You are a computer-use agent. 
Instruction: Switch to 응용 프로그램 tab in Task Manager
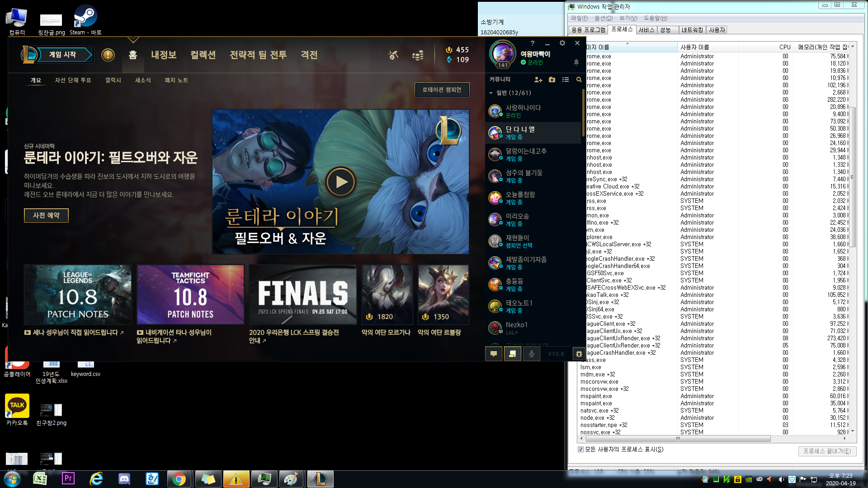pyautogui.click(x=588, y=30)
